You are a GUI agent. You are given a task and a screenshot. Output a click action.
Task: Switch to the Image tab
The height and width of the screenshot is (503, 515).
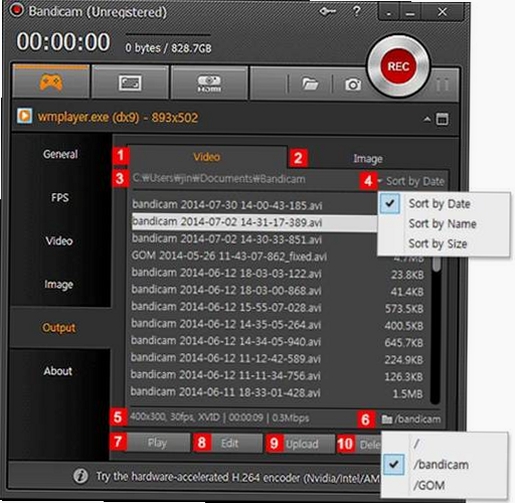tap(368, 159)
